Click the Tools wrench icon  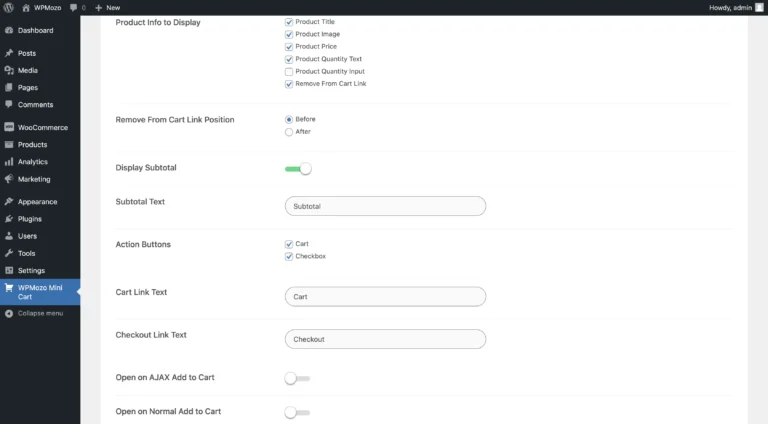[x=9, y=253]
